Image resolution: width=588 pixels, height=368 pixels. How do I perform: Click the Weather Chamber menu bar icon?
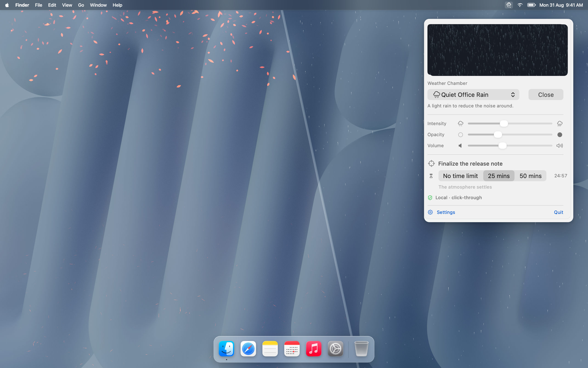pos(509,5)
